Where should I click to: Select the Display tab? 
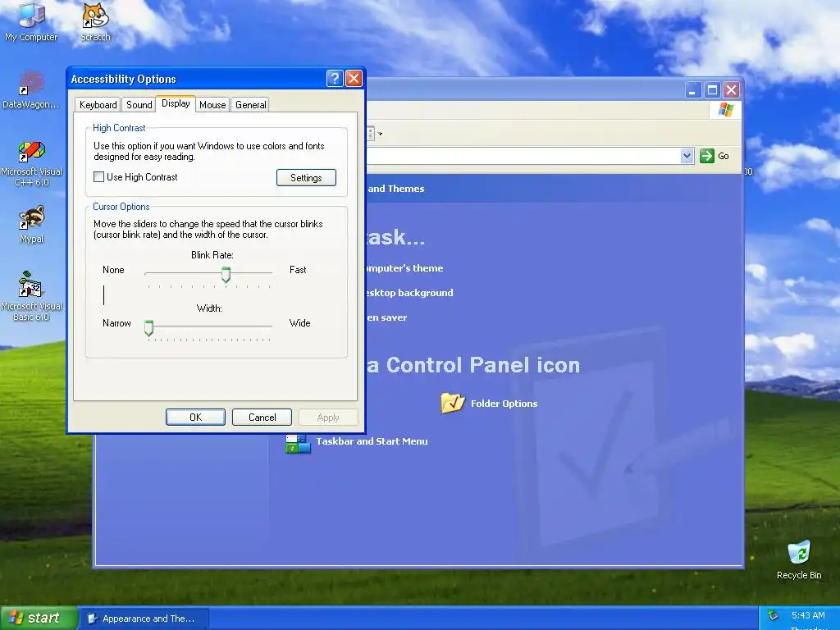coord(176,103)
